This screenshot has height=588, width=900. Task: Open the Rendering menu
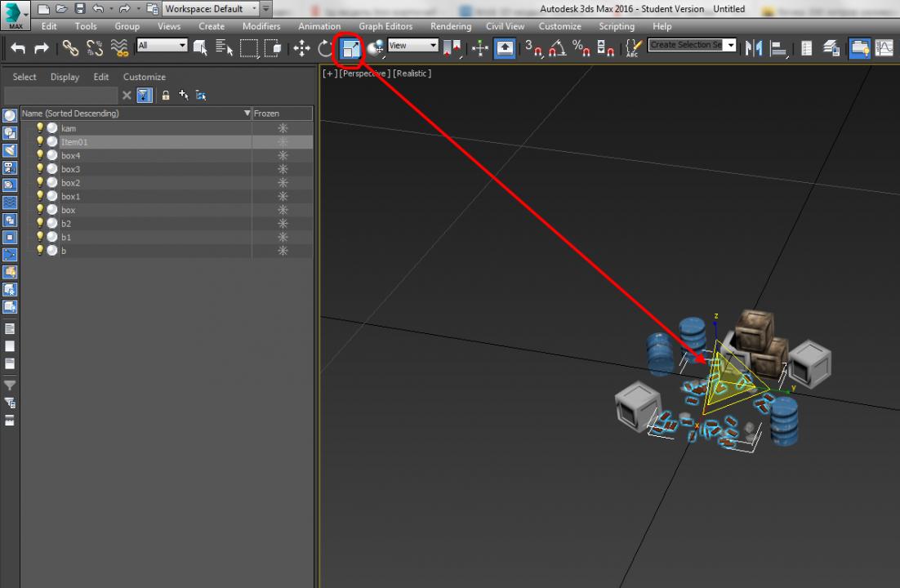450,26
